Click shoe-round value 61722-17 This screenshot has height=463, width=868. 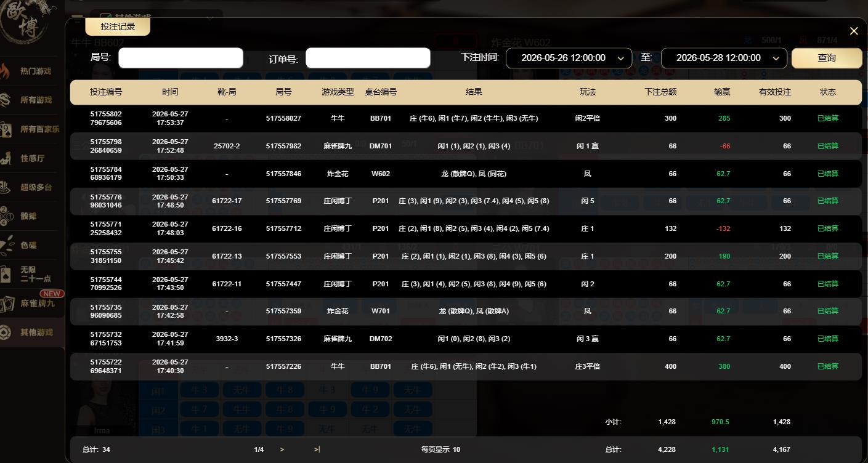pos(227,201)
